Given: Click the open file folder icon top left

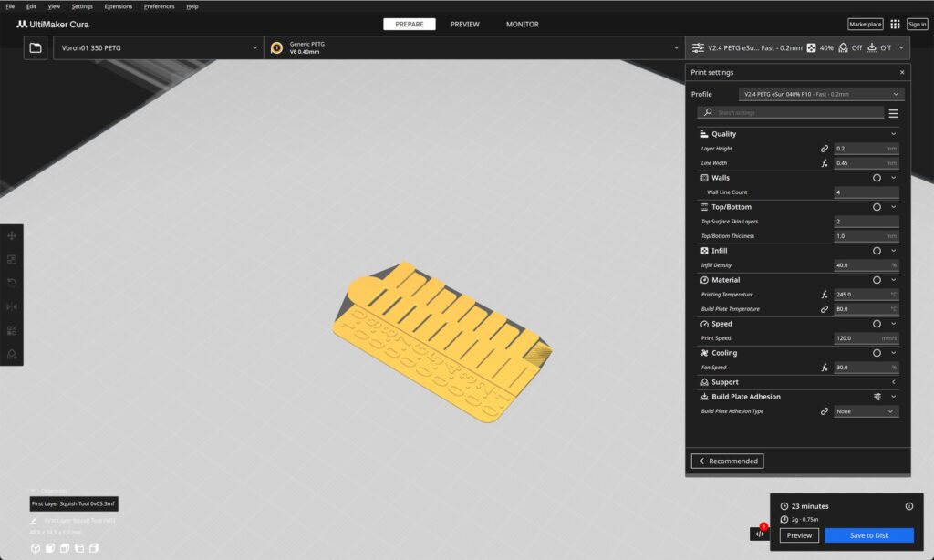Looking at the screenshot, I should point(35,47).
